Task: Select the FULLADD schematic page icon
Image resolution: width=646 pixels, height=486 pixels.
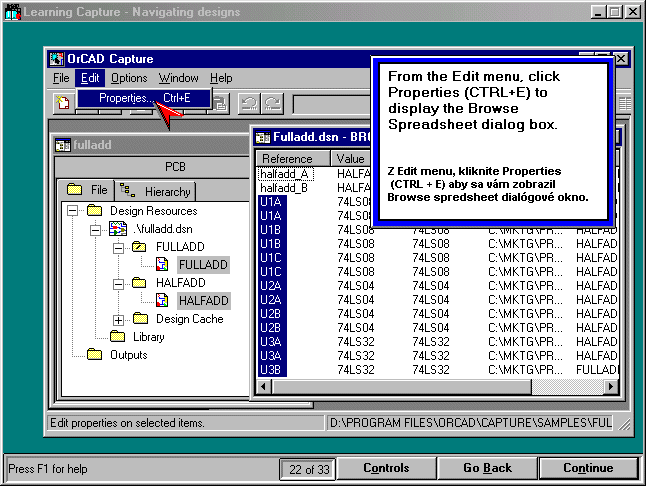Action: point(162,265)
